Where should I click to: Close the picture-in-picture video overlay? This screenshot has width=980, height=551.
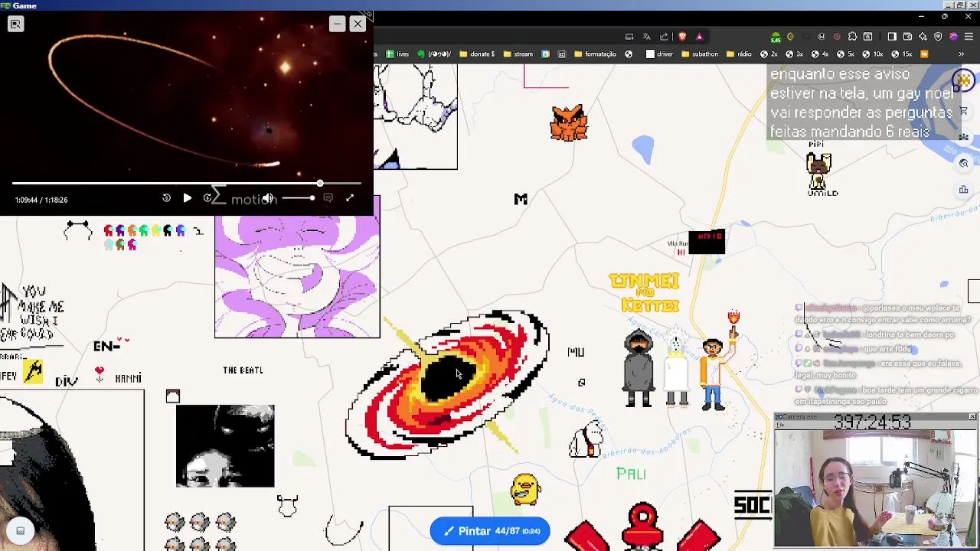click(358, 24)
